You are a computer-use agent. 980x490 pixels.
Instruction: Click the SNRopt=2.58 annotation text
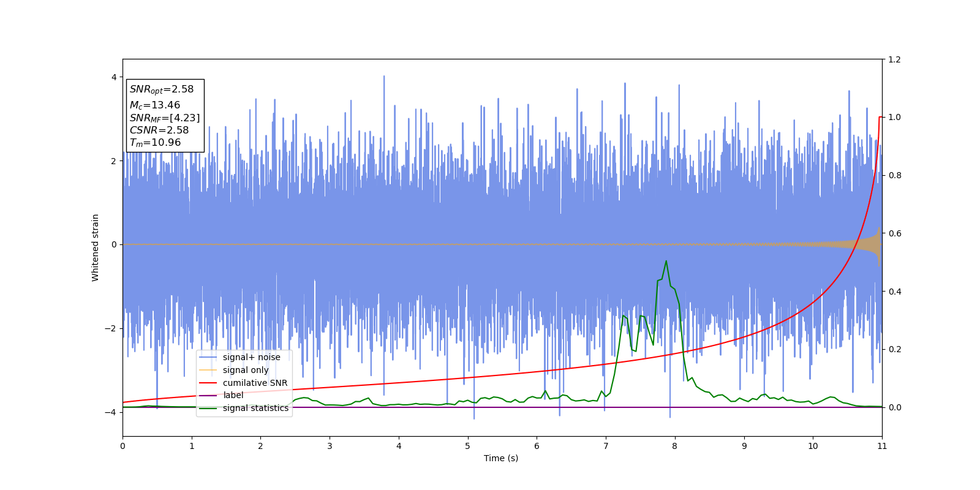tap(162, 89)
